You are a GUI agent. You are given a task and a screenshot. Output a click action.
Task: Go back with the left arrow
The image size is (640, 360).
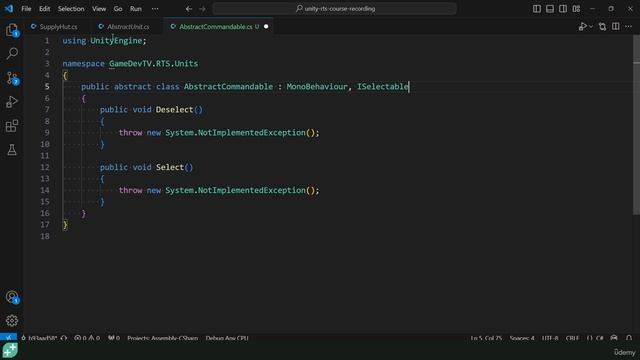[189, 8]
